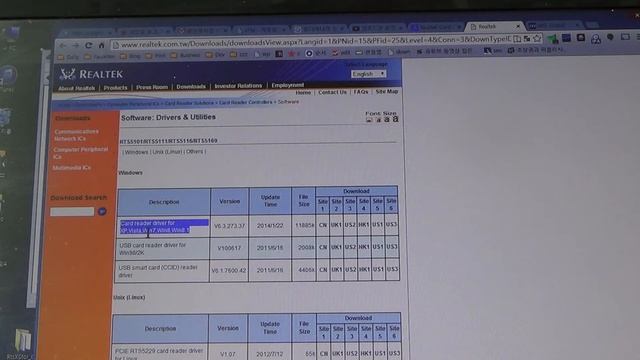This screenshot has height=360, width=640.
Task: Open Employment menu
Action: (x=287, y=85)
